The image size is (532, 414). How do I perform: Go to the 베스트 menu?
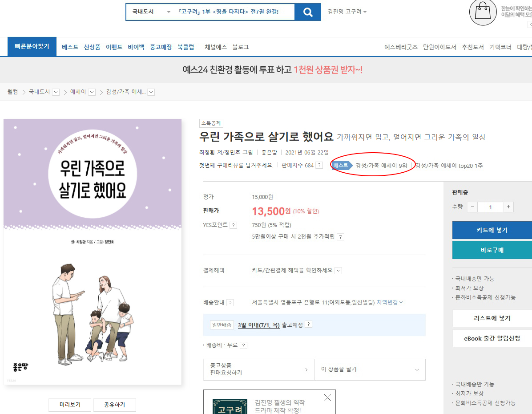point(70,47)
